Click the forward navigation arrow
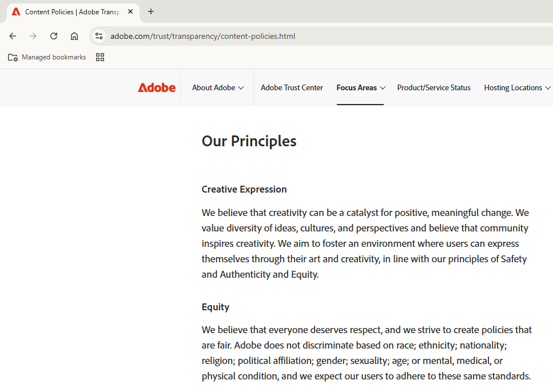Image resolution: width=553 pixels, height=392 pixels. tap(33, 36)
